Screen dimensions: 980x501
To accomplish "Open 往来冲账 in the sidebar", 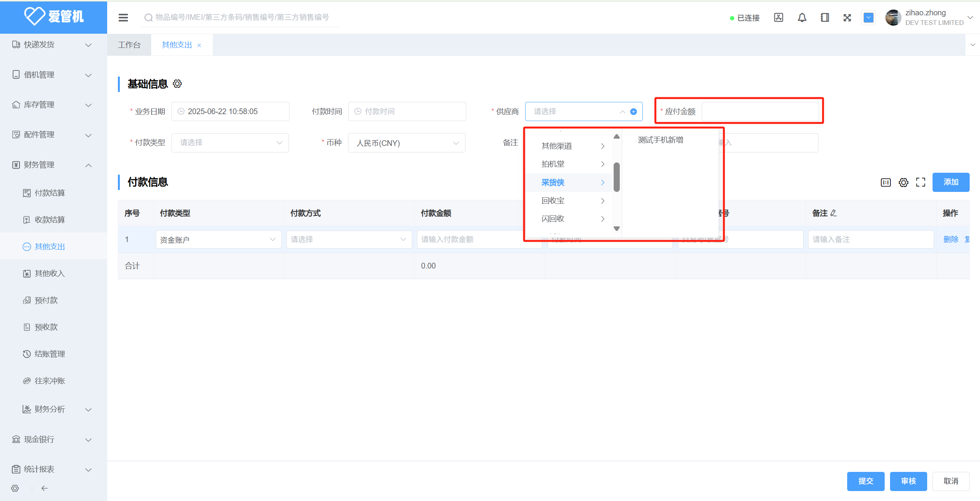I will pyautogui.click(x=54, y=380).
